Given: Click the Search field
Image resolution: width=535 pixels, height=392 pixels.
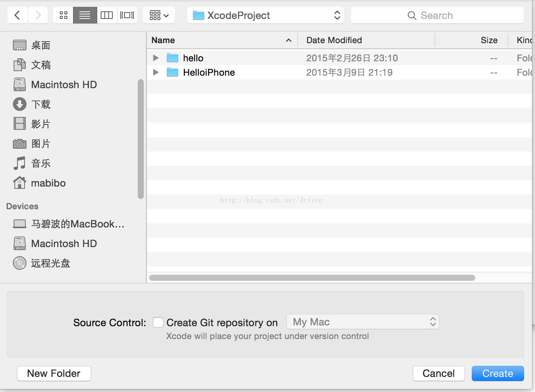Looking at the screenshot, I should 437,15.
